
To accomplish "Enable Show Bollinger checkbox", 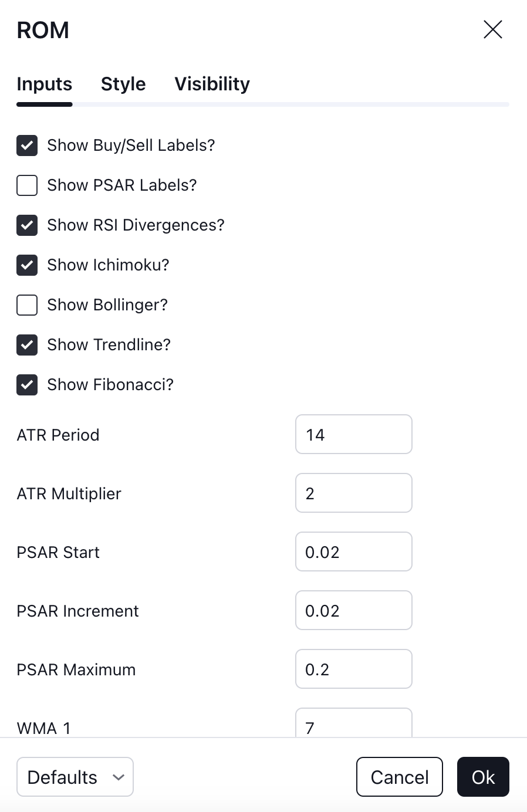I will (x=27, y=305).
